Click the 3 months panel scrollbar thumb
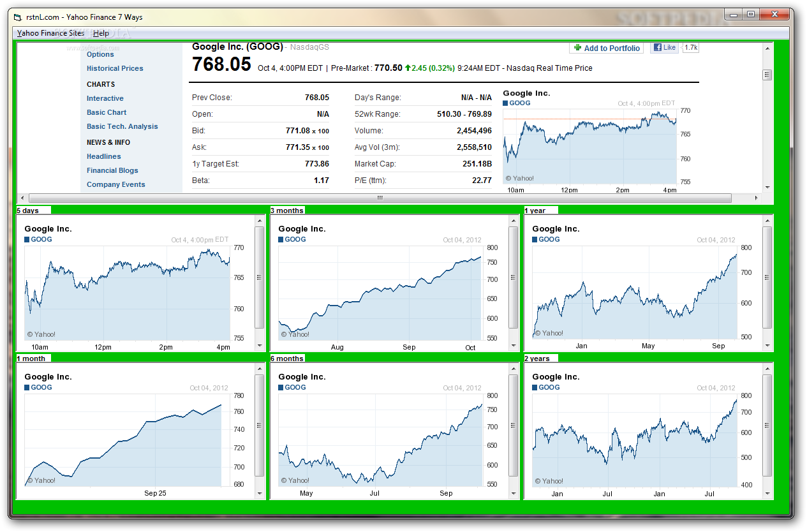The height and width of the screenshot is (532, 807). 514,277
